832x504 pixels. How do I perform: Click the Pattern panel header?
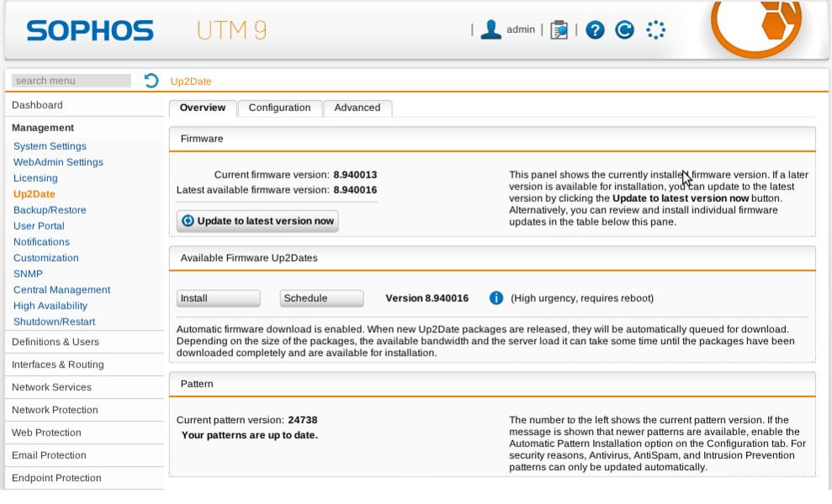[x=492, y=384]
